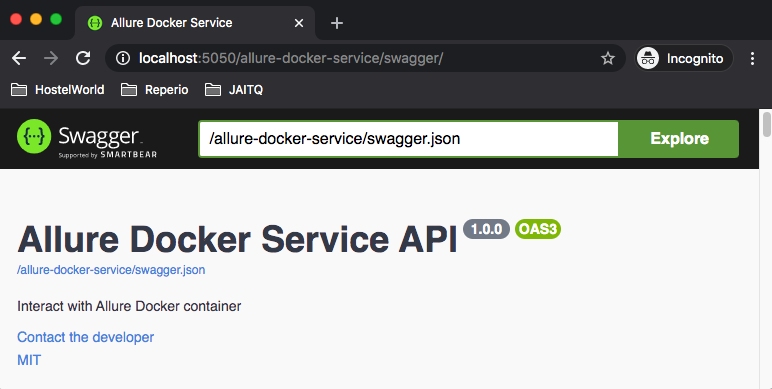Click the red close window button

coord(16,19)
